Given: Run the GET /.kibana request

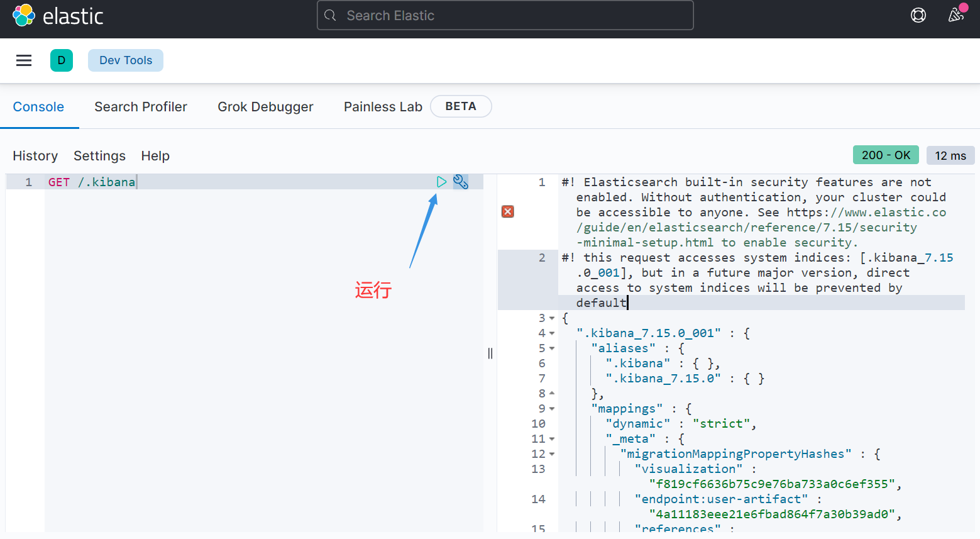Looking at the screenshot, I should tap(441, 182).
